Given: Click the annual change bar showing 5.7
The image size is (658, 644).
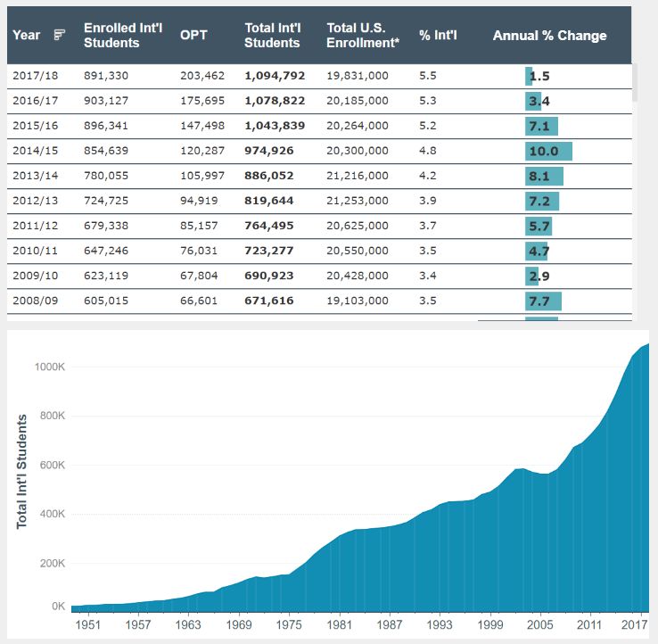Looking at the screenshot, I should (x=539, y=227).
